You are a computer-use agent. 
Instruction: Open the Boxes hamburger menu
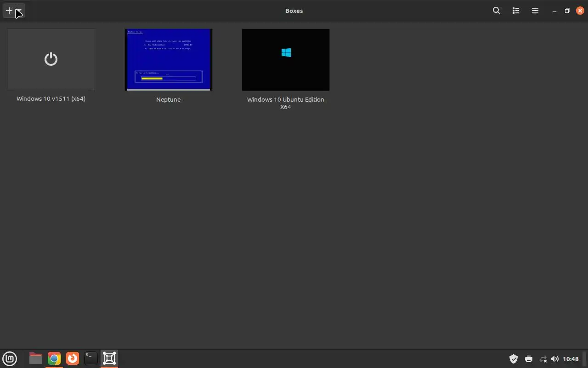pos(535,11)
